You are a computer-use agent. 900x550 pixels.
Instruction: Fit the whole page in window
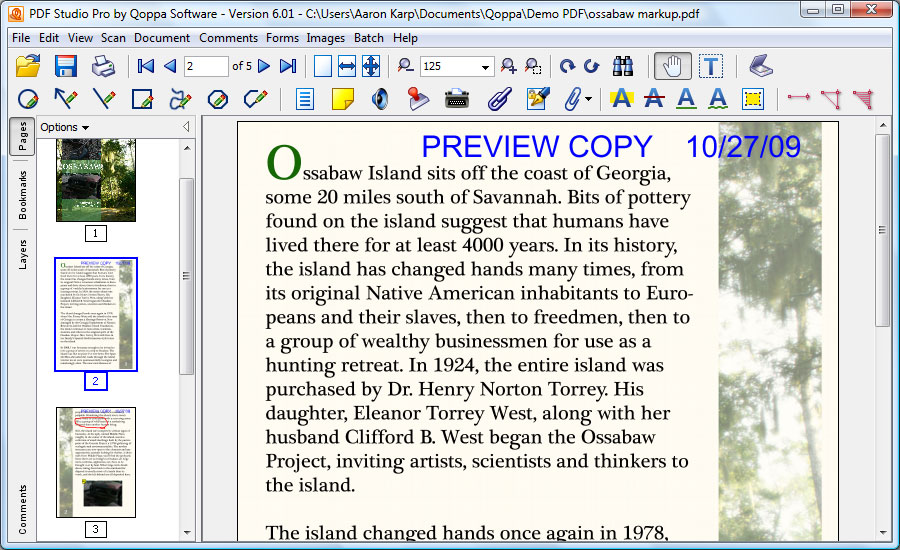coord(371,66)
